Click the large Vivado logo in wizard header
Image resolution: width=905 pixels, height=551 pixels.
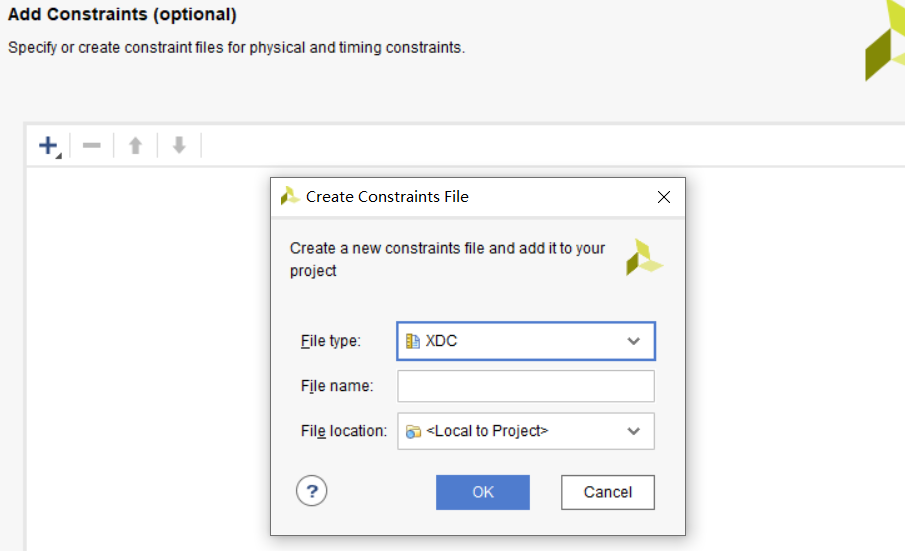pos(885,40)
